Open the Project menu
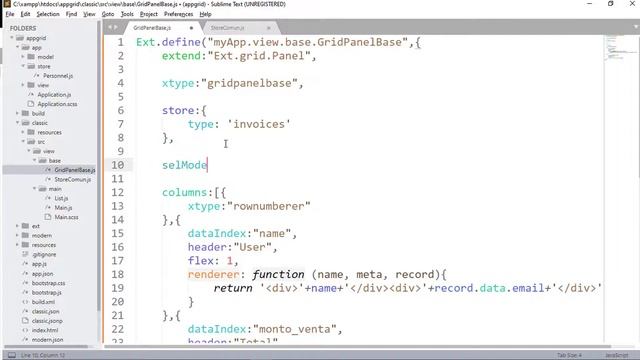 [149, 14]
